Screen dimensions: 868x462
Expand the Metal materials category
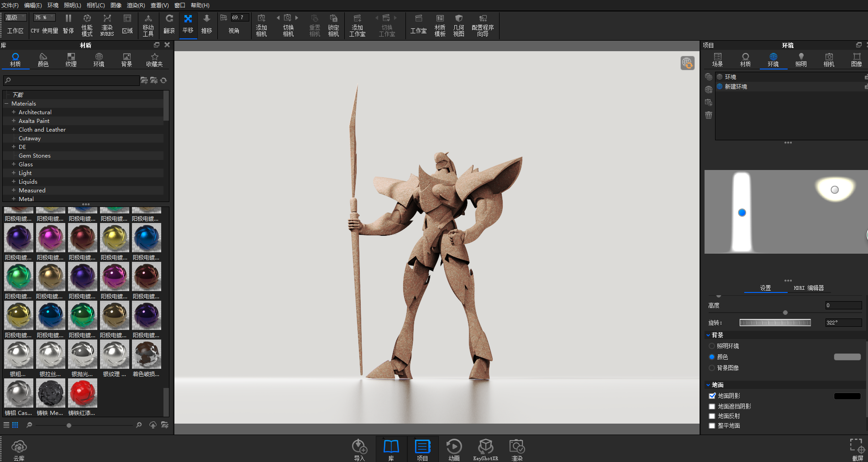tap(13, 199)
